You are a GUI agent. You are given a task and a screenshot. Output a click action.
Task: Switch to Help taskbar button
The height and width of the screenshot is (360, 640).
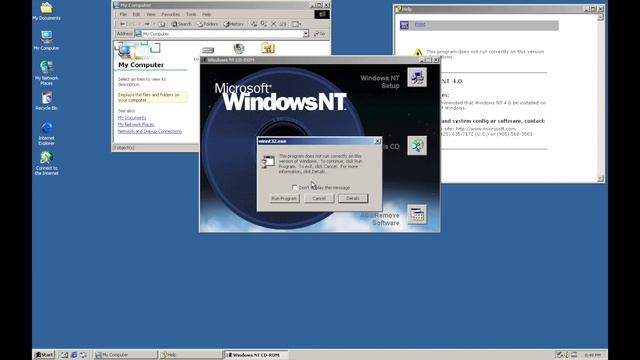[x=190, y=355]
